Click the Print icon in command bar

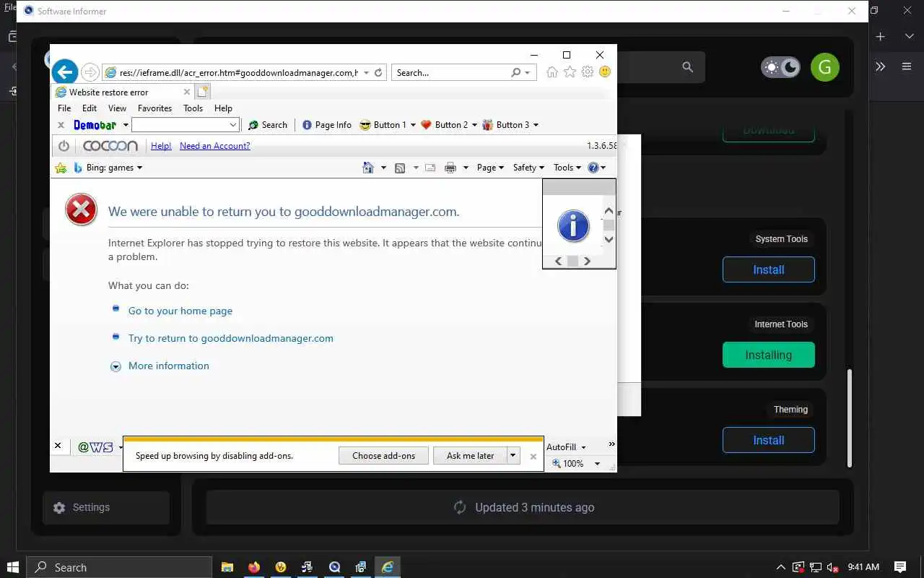coord(450,168)
